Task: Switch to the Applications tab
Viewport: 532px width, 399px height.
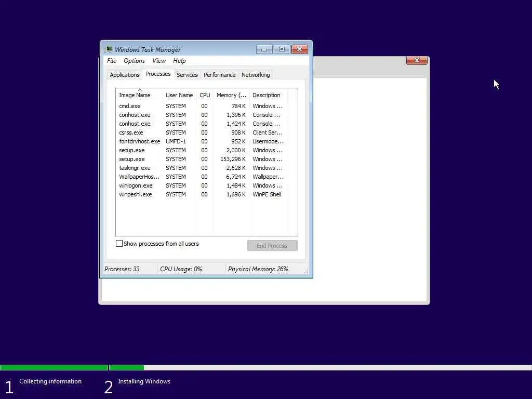Action: coord(125,75)
